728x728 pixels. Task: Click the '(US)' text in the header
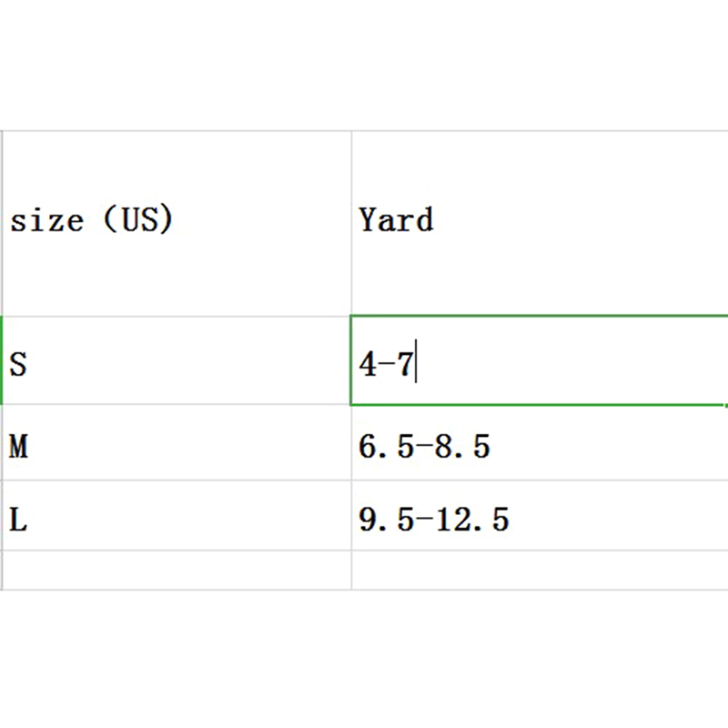(x=137, y=221)
